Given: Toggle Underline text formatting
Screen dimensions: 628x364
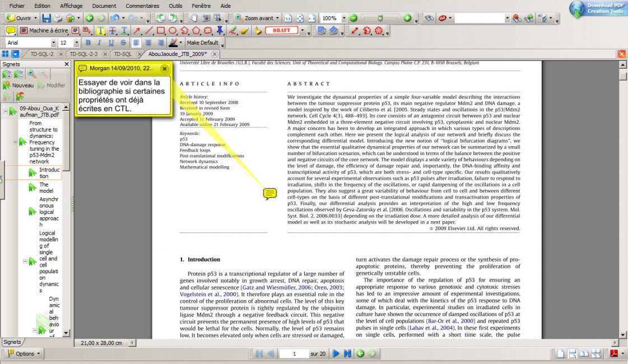Looking at the screenshot, I should [111, 43].
